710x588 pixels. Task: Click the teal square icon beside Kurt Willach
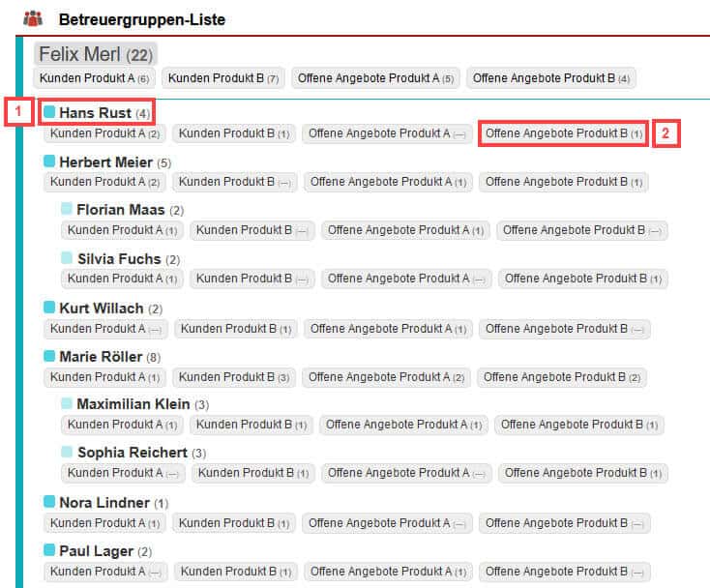(49, 308)
